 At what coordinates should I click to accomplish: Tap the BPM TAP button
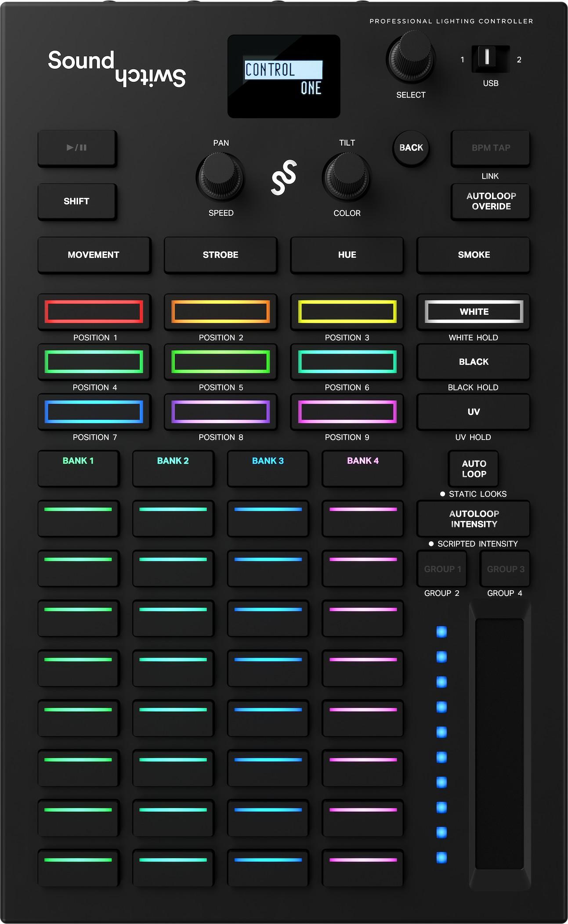[490, 148]
